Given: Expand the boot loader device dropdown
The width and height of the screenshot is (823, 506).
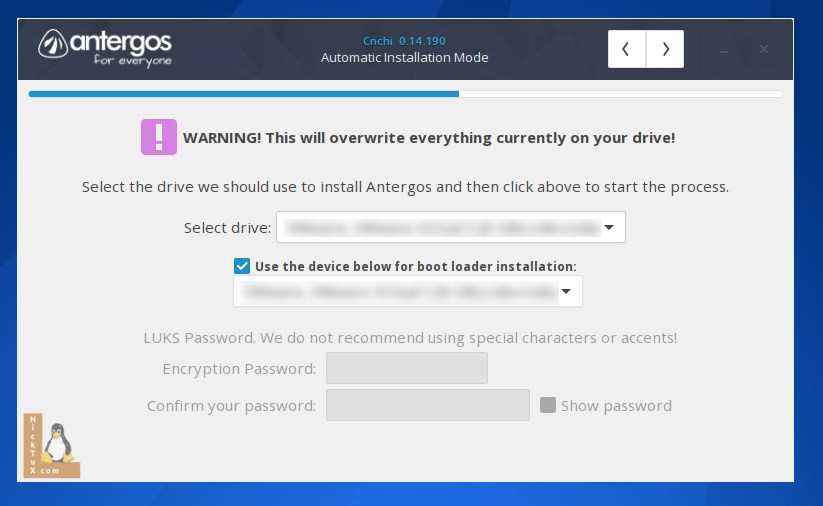Looking at the screenshot, I should point(407,292).
